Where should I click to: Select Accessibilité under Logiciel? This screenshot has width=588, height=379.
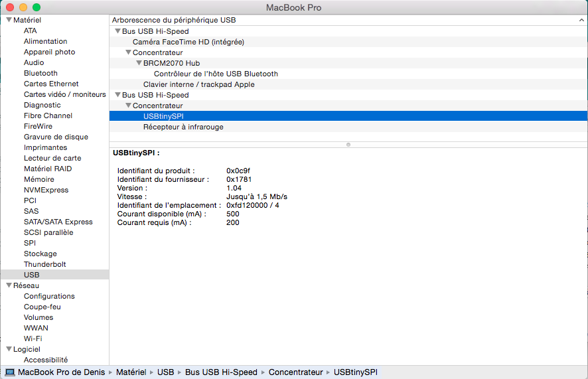click(x=46, y=360)
